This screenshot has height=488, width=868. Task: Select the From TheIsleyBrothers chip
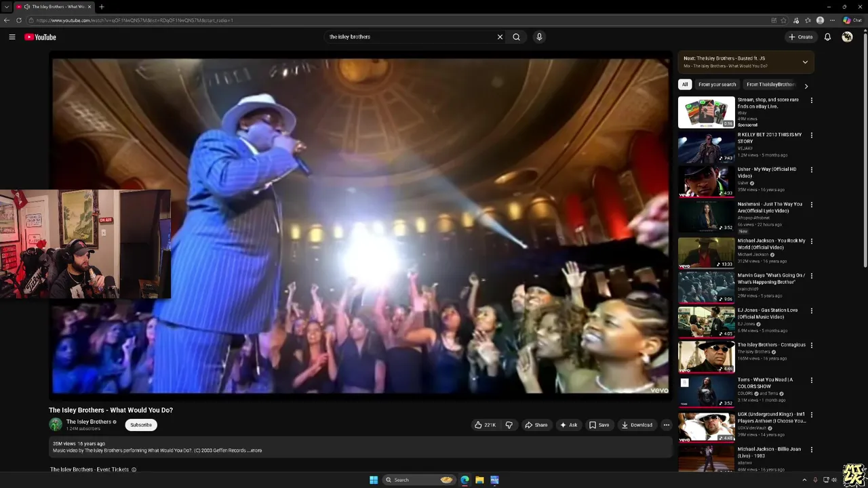770,85
